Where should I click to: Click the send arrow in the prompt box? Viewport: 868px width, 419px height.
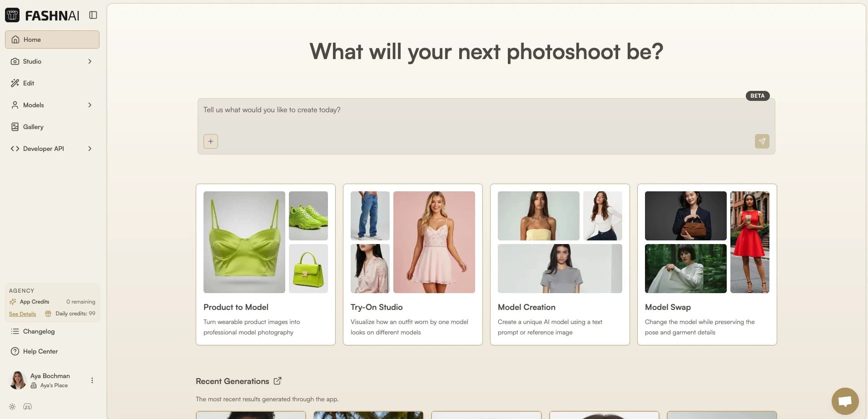click(x=762, y=141)
